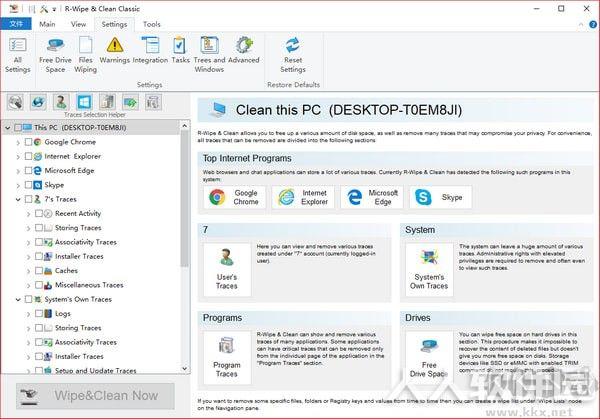This screenshot has height=419, width=600.
Task: Click the navigation tree vertical scrollbar thumb
Action: coord(185,198)
